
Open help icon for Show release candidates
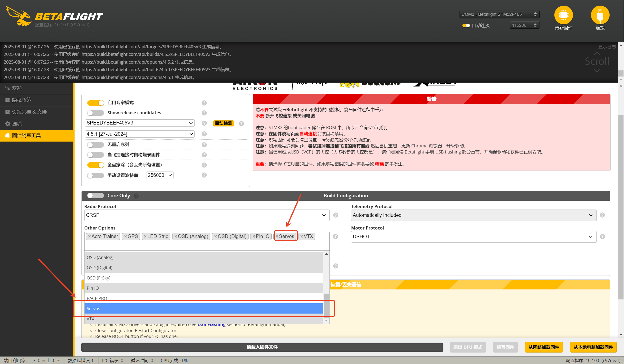click(204, 113)
